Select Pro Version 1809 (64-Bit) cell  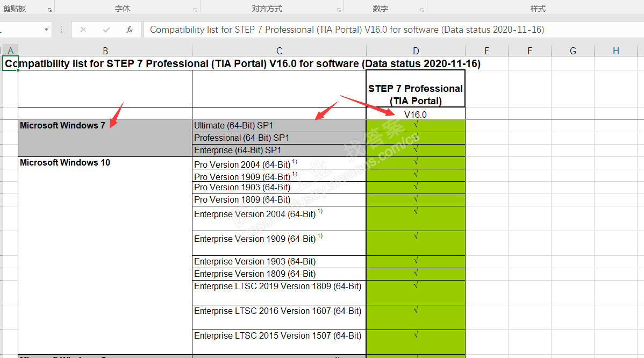point(280,200)
